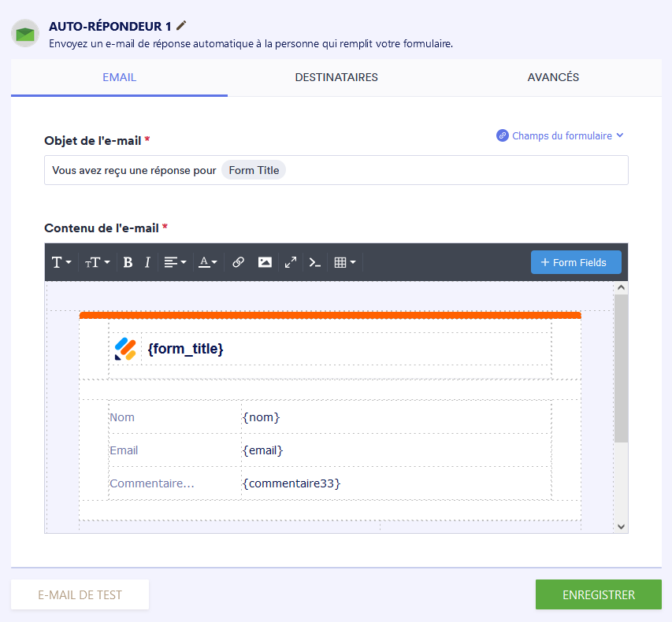This screenshot has height=622, width=672.
Task: Open the source code view
Action: click(x=315, y=262)
